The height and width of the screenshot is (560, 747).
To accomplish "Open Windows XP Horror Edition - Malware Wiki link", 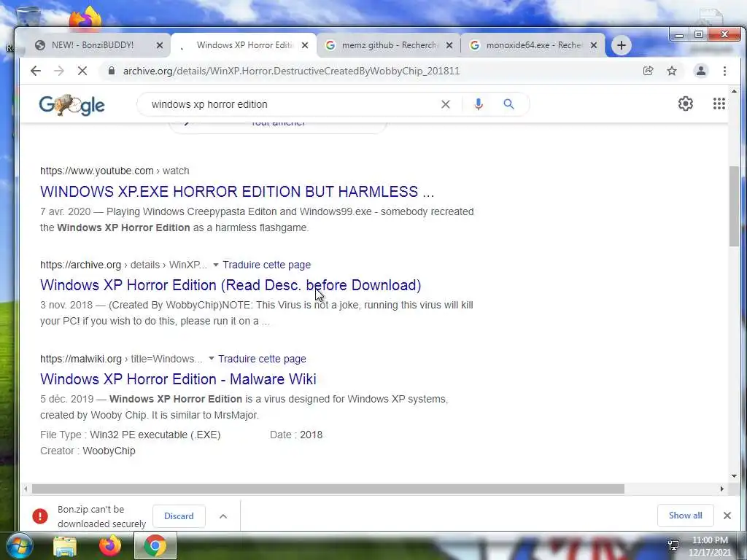I will (178, 379).
